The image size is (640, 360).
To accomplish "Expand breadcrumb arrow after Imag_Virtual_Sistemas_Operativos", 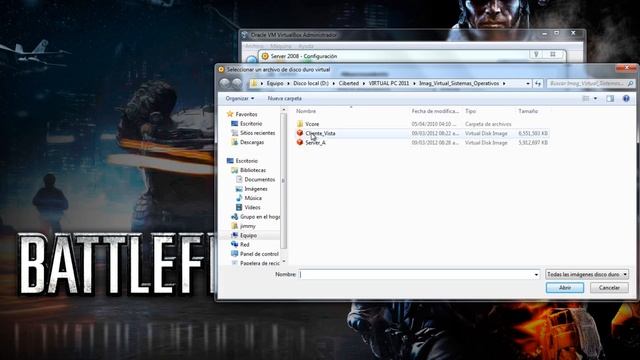I will click(x=504, y=83).
